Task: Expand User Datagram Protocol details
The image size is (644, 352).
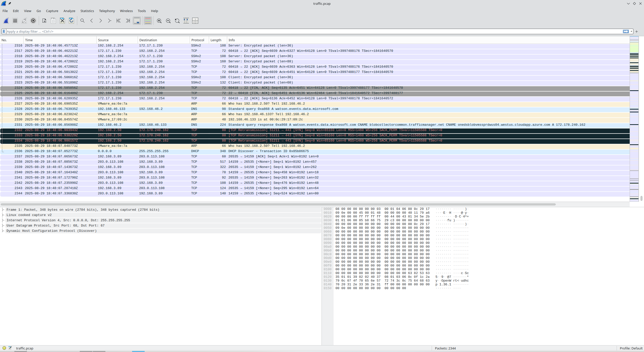Action: (x=3, y=226)
